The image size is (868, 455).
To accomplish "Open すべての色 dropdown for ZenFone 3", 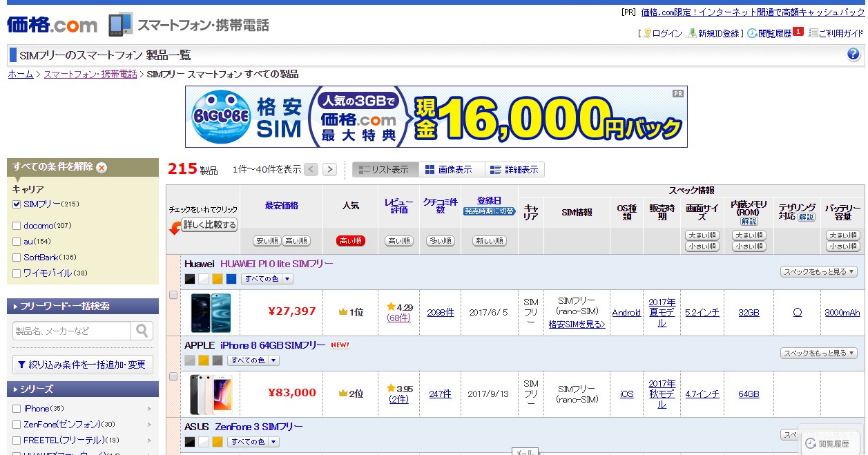I will pyautogui.click(x=253, y=442).
